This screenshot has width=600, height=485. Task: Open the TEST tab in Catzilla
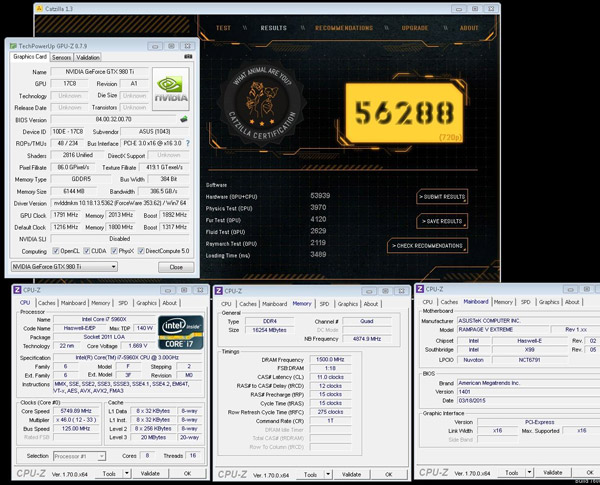pos(223,28)
